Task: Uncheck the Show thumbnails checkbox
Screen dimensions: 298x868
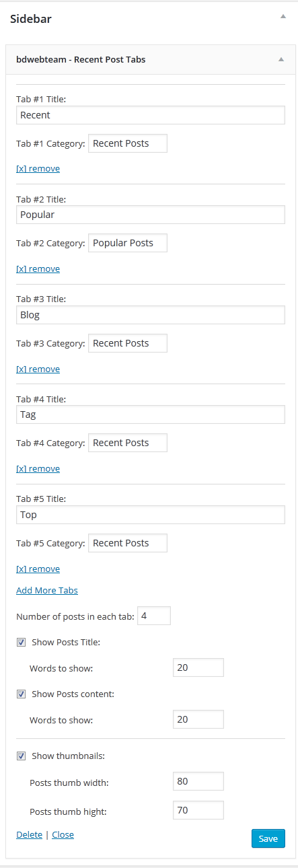Action: (21, 756)
